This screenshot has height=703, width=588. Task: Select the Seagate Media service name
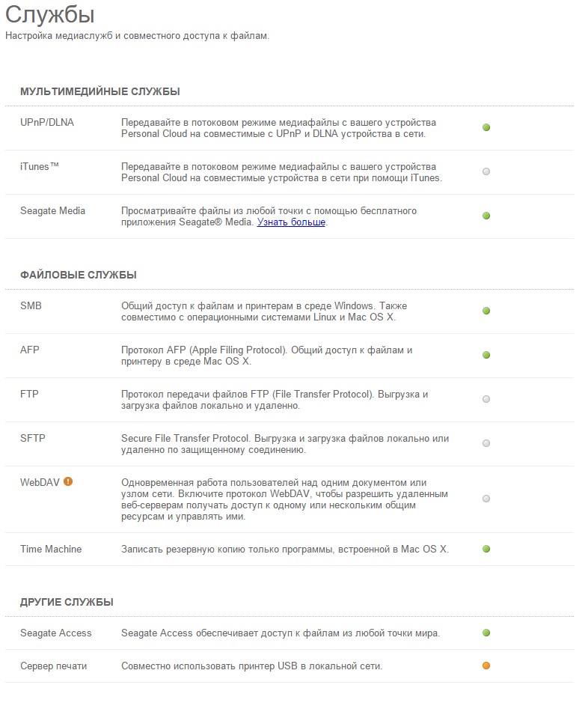tap(52, 211)
